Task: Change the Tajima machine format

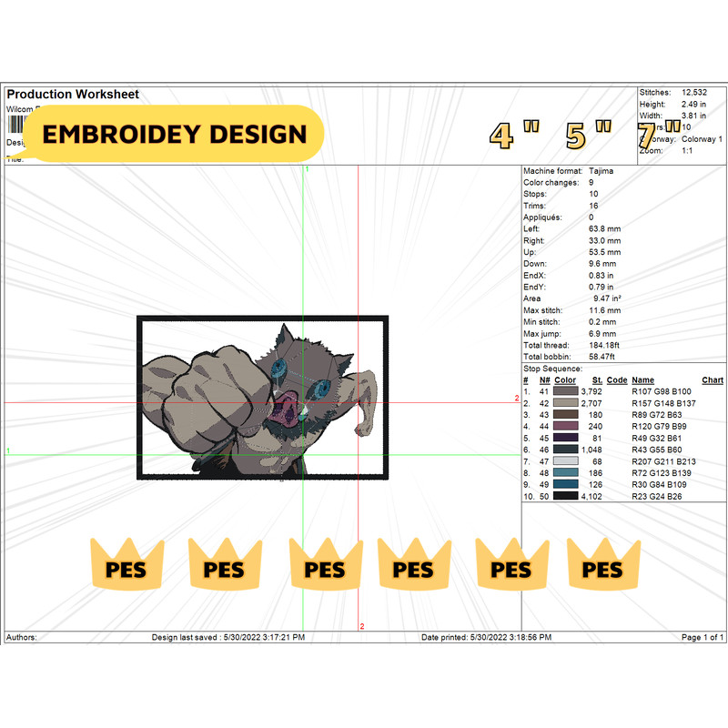Action: pos(602,170)
